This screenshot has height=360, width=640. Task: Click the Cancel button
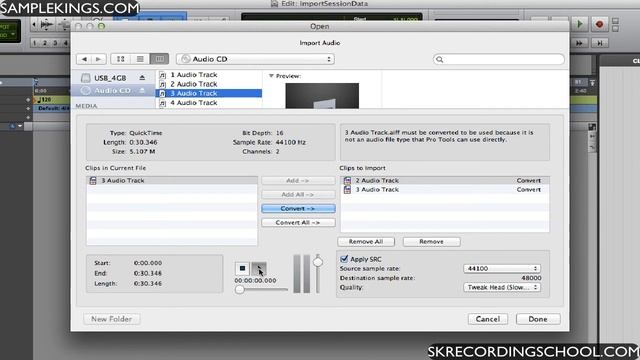point(488,319)
